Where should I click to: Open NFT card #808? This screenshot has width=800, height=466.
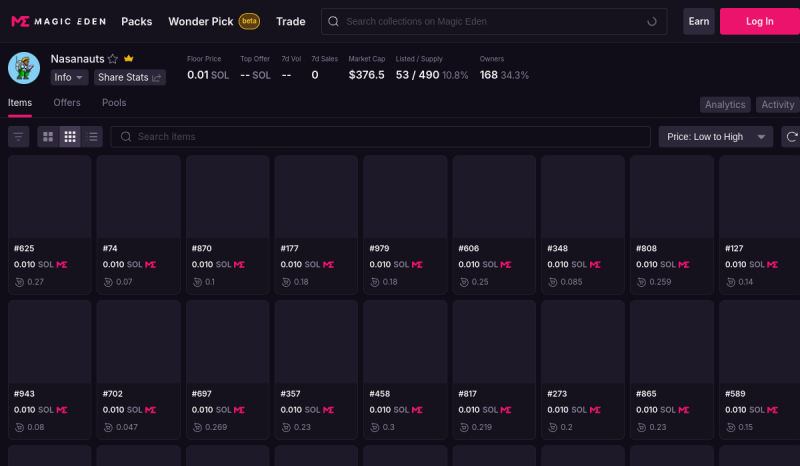tap(671, 225)
